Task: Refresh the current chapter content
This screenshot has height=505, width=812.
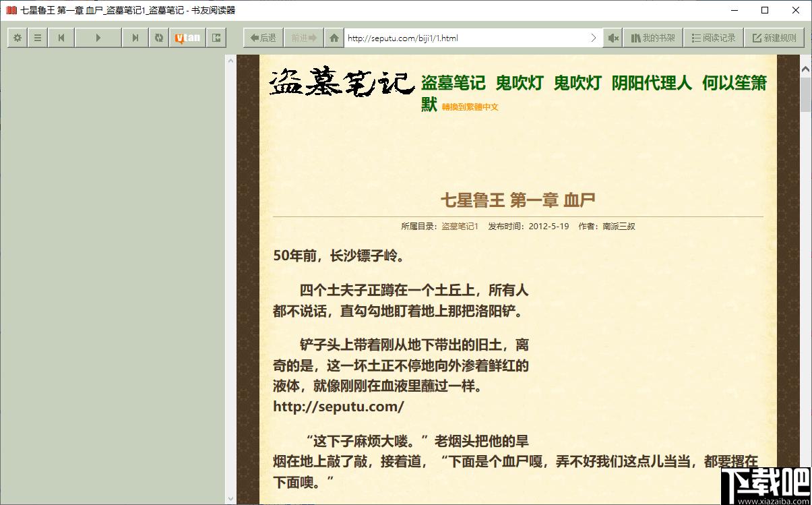Action: click(x=159, y=38)
